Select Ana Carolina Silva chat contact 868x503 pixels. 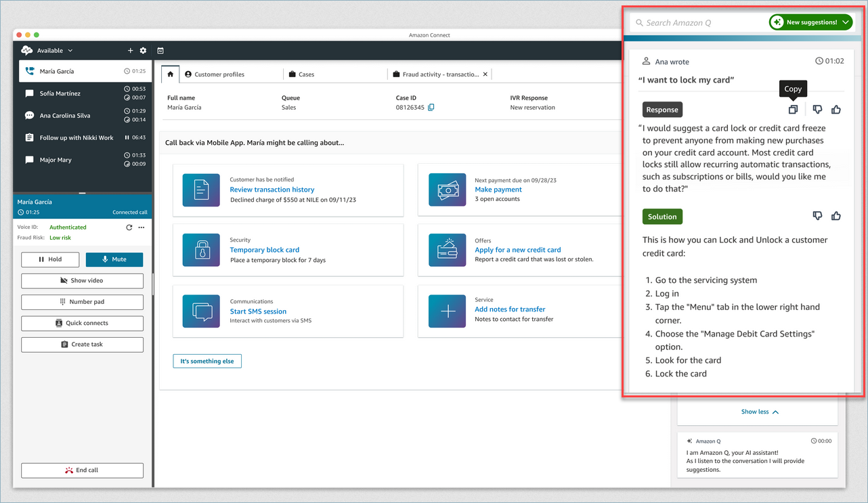click(x=85, y=116)
